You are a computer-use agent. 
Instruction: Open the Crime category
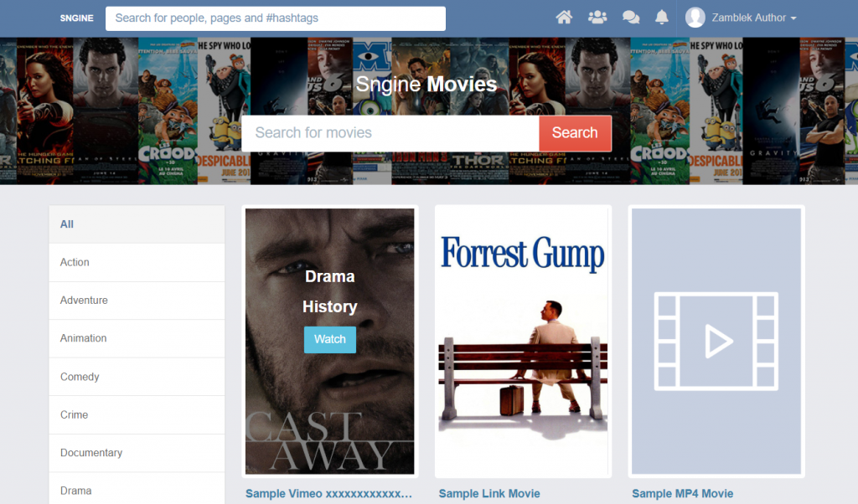coord(137,414)
